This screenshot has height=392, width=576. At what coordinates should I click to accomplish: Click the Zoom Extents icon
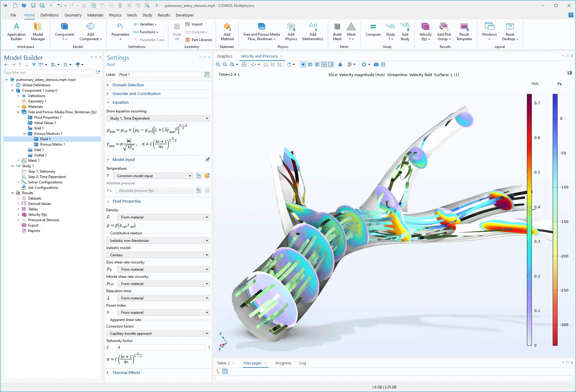244,64
